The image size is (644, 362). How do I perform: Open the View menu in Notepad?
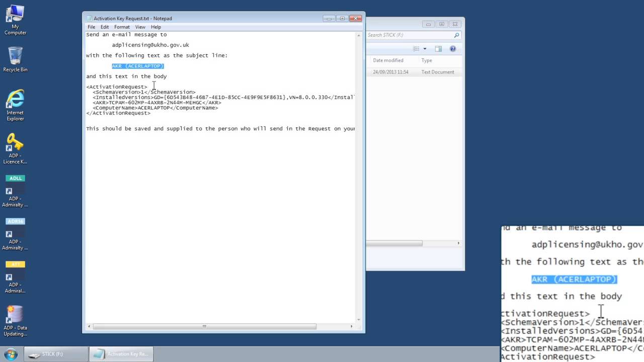click(x=140, y=27)
